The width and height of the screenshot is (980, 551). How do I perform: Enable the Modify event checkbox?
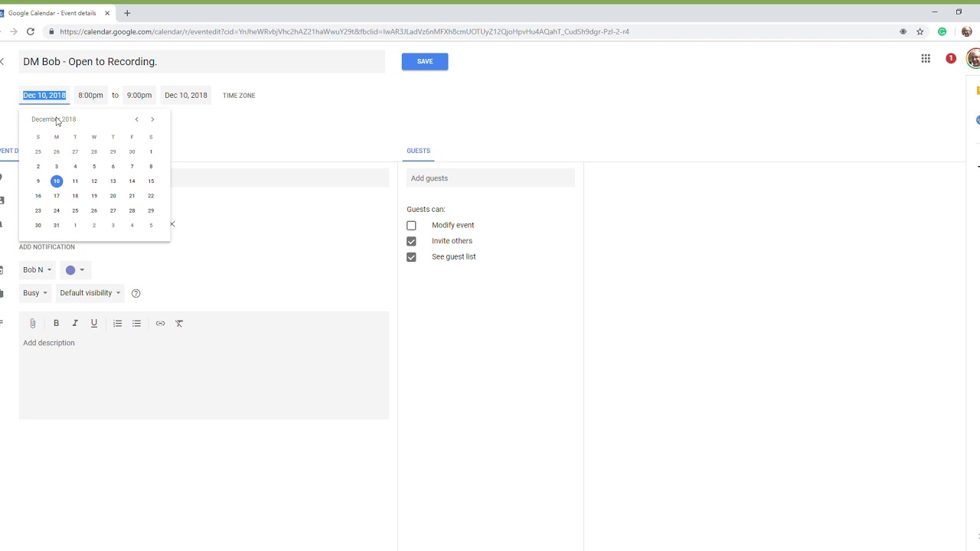coord(411,226)
